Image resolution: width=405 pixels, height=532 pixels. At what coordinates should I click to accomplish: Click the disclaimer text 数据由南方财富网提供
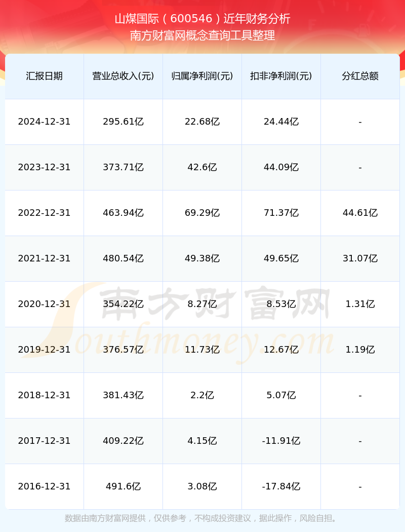pos(105,518)
